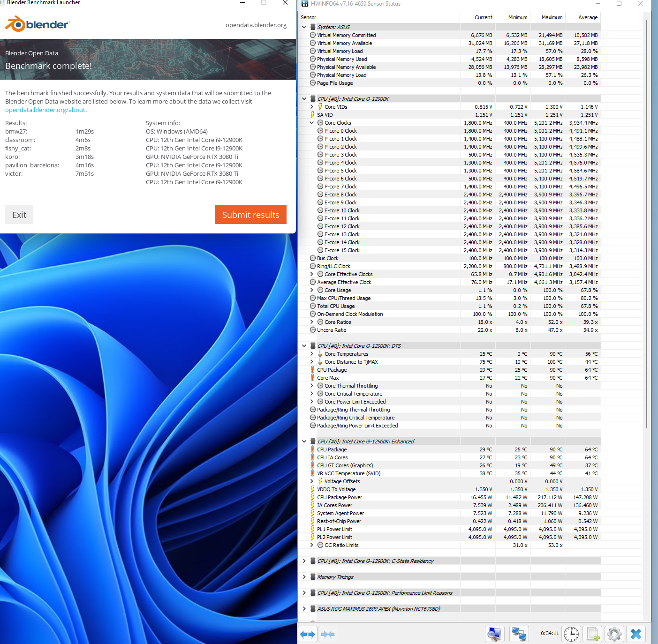Click the monitor with magnifier icon in HWiNFO toolbar

click(x=494, y=634)
